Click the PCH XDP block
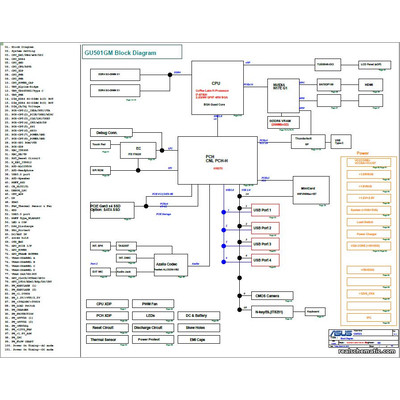The height and width of the screenshot is (400, 400). coord(107,316)
